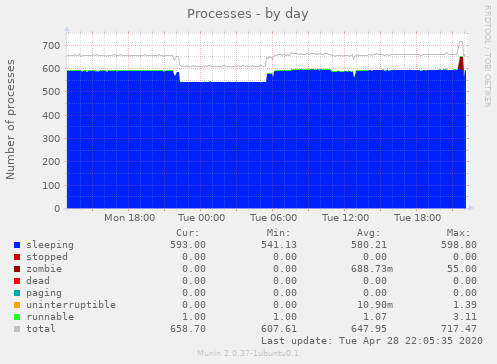
Task: Click the 'Tue 12:00' x-axis label
Action: coord(345,218)
